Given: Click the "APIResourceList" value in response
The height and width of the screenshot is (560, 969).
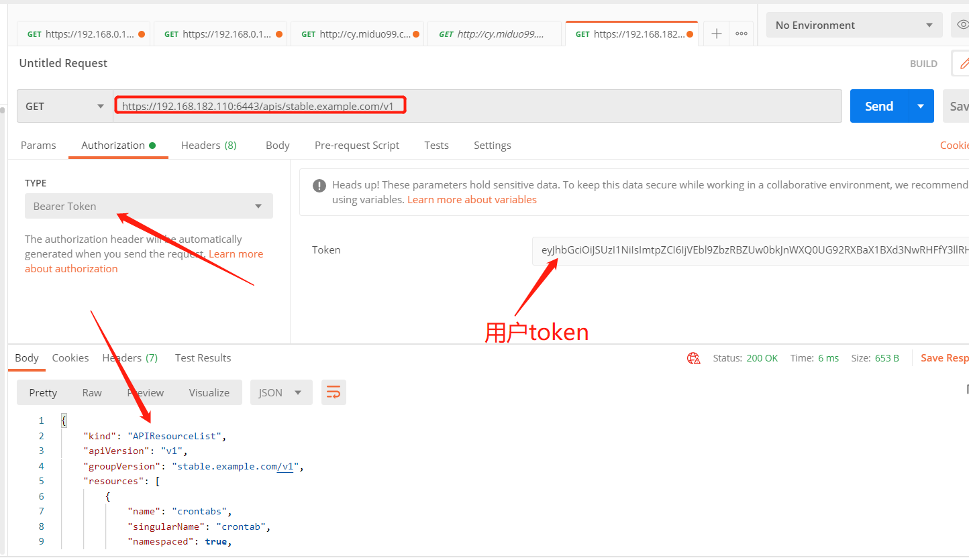Looking at the screenshot, I should click(174, 436).
